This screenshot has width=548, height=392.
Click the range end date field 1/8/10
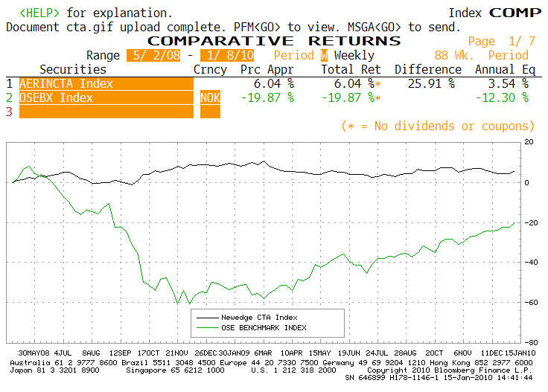click(x=227, y=56)
